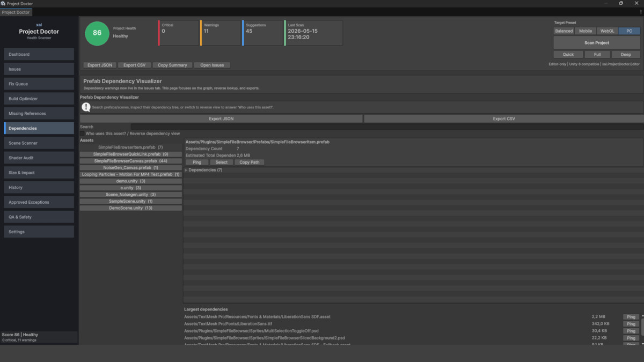Click the Critical 0 stat card

tap(178, 33)
